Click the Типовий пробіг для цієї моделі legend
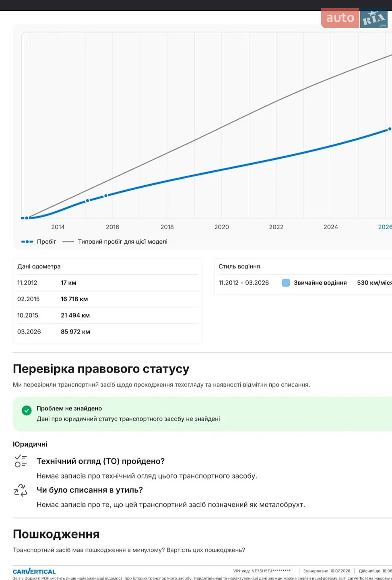This screenshot has width=392, height=580. point(123,242)
